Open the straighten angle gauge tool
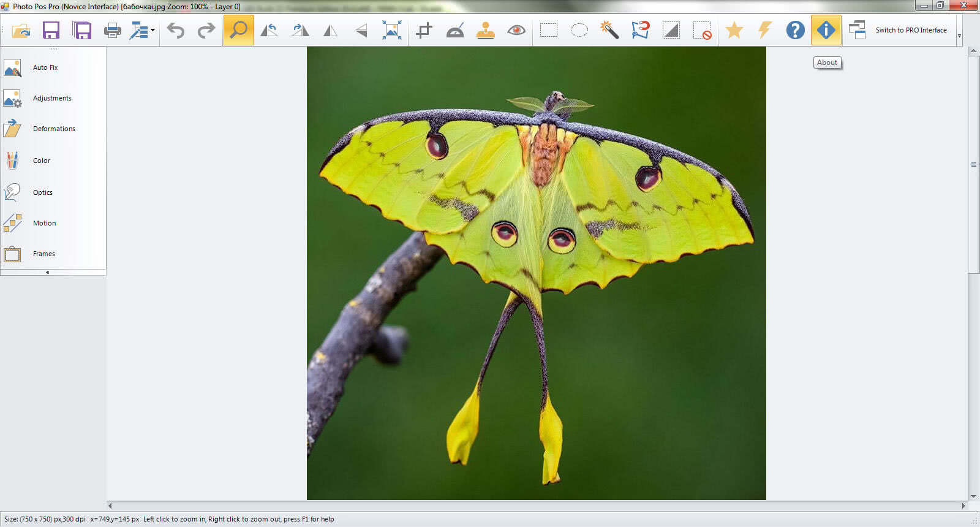The height and width of the screenshot is (527, 980). (455, 30)
